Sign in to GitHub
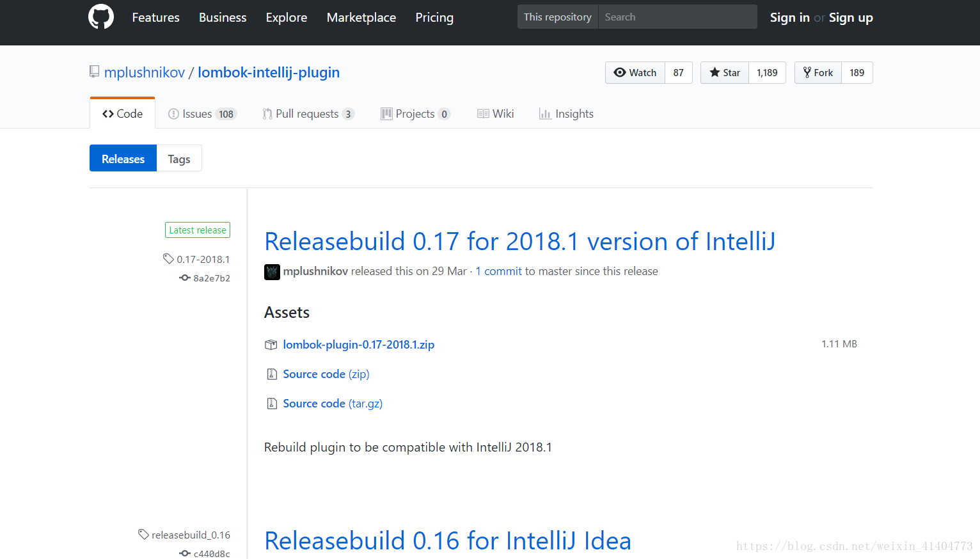The height and width of the screenshot is (559, 980). point(789,17)
